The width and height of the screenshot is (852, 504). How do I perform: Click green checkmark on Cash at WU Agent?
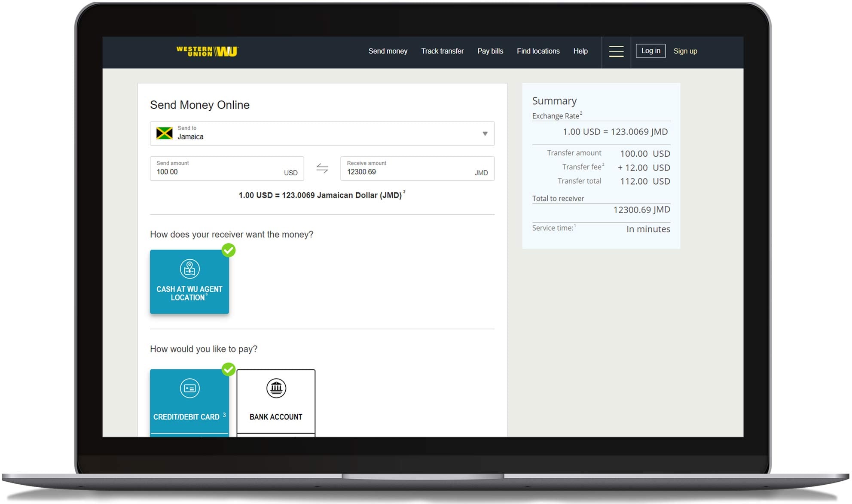[x=229, y=250]
